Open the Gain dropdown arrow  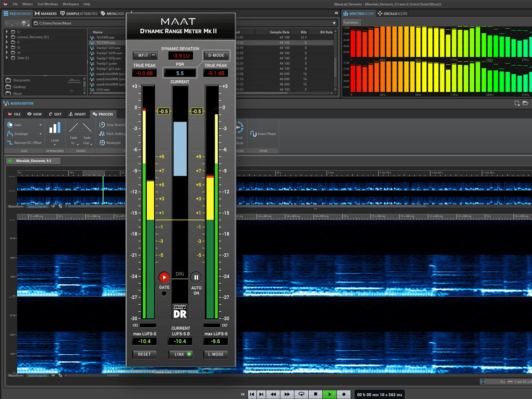[x=40, y=125]
